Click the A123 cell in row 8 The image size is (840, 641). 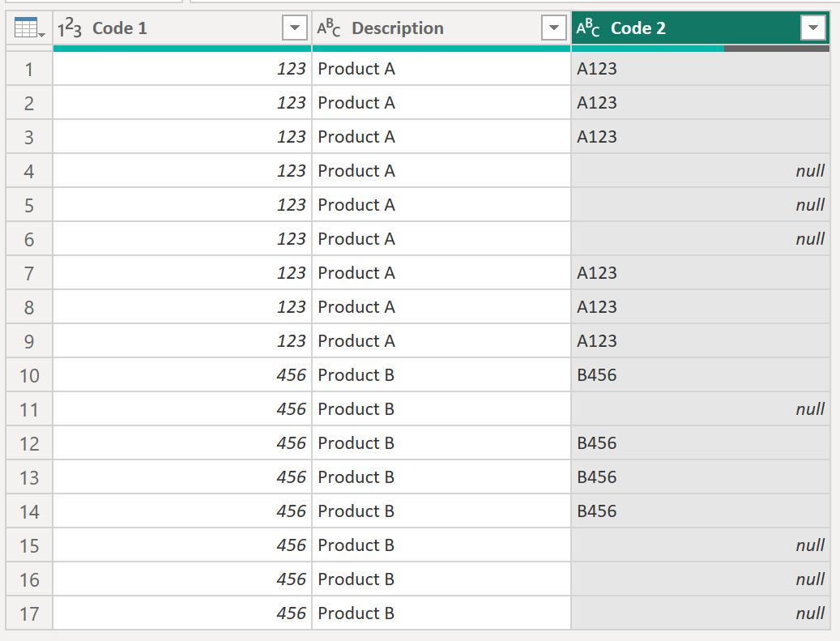pyautogui.click(x=701, y=307)
